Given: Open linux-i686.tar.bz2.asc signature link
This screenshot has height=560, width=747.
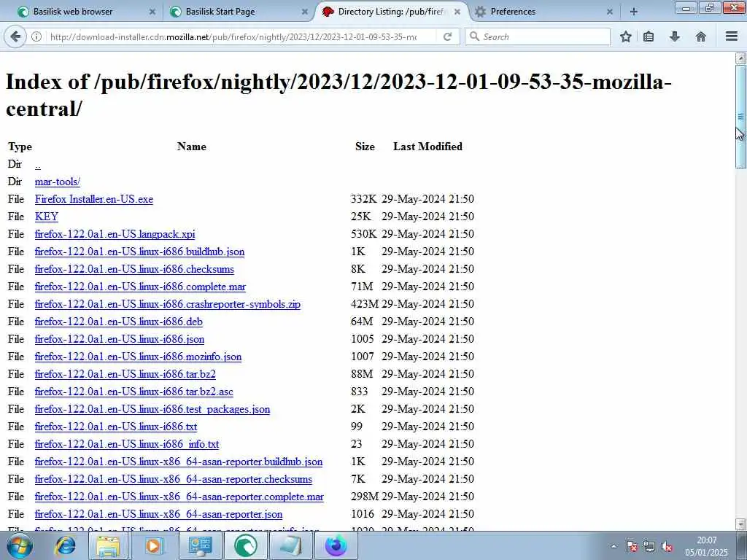Looking at the screenshot, I should pos(134,392).
